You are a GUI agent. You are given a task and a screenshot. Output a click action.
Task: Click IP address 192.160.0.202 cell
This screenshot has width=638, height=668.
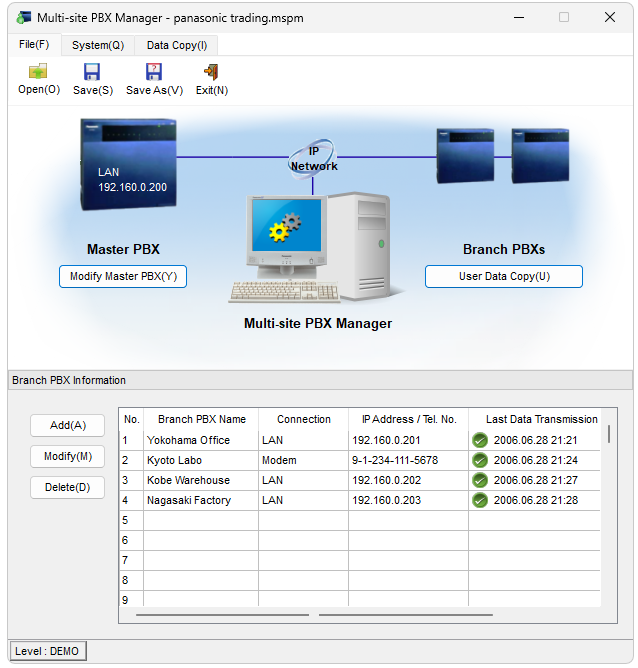(x=408, y=480)
